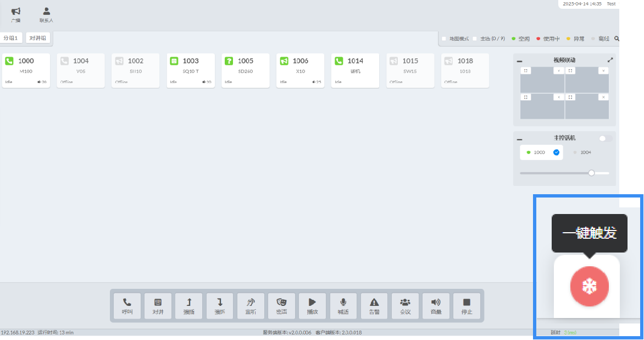The image size is (644, 340).
Task: Click the 喊话 microphone button
Action: click(343, 306)
